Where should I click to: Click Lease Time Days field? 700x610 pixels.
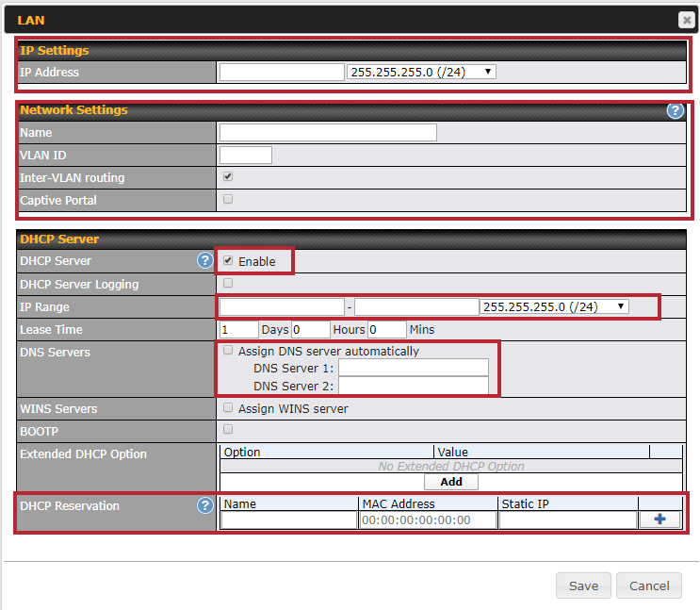tap(239, 330)
